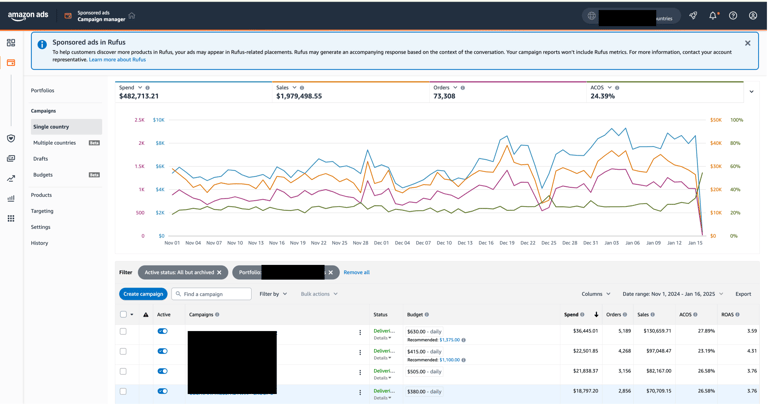The width and height of the screenshot is (768, 404).
Task: Open Products in the side menu
Action: [41, 195]
